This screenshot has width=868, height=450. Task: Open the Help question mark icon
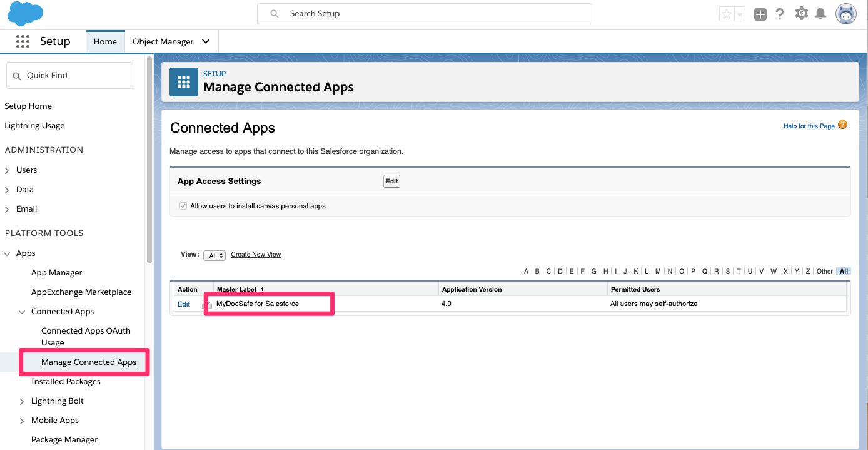click(780, 14)
